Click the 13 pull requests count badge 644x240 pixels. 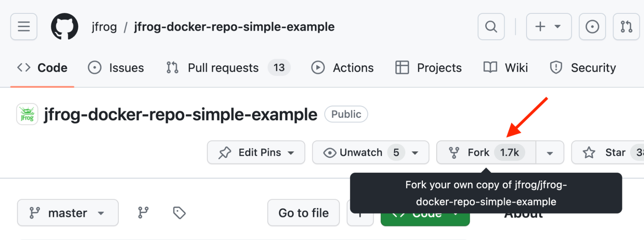click(279, 68)
